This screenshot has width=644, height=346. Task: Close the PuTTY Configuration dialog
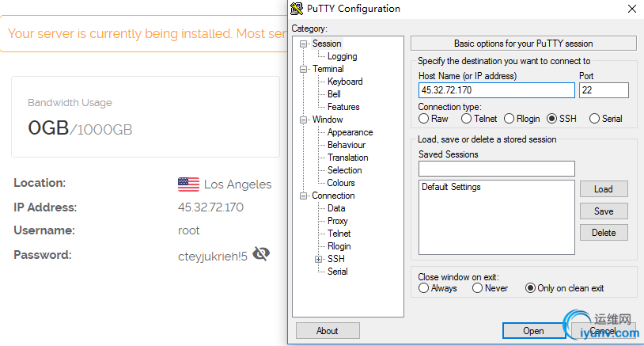click(631, 9)
